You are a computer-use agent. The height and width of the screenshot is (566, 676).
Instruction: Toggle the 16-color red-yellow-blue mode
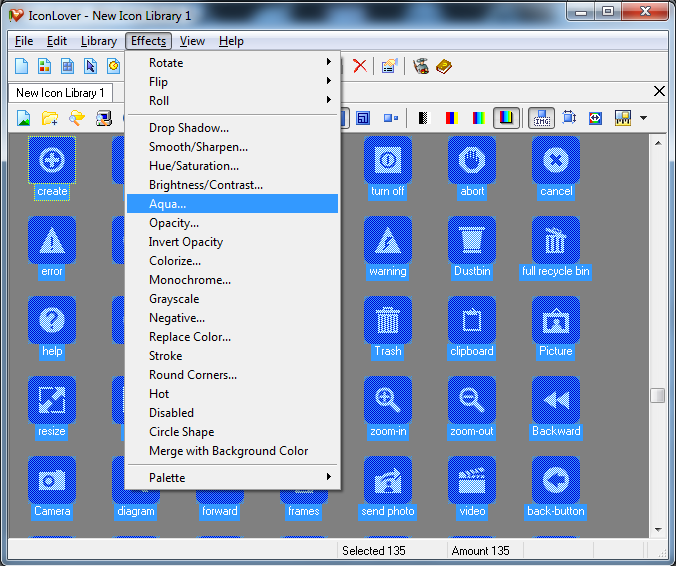(451, 118)
